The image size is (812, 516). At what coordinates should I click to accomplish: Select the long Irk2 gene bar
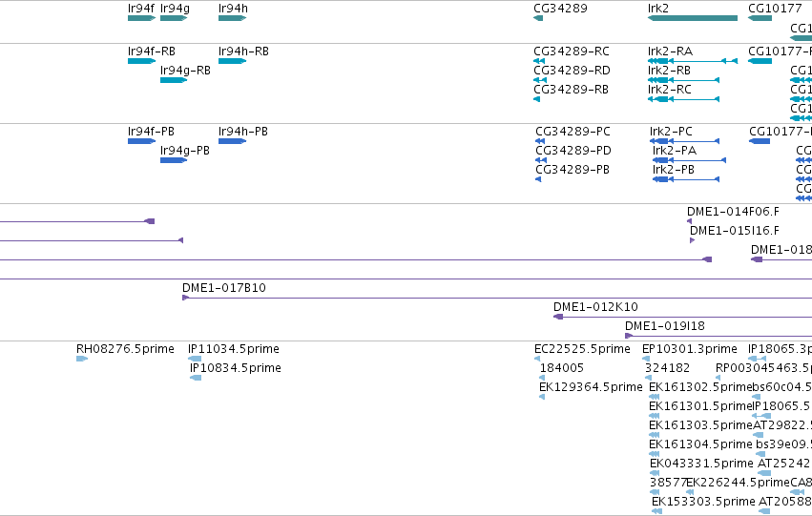point(693,18)
